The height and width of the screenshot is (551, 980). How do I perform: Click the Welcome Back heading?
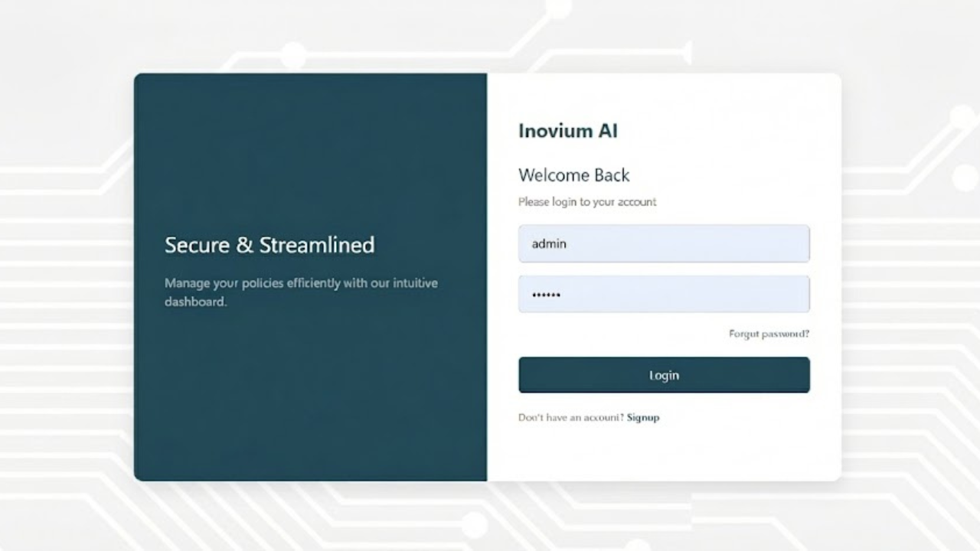(573, 175)
